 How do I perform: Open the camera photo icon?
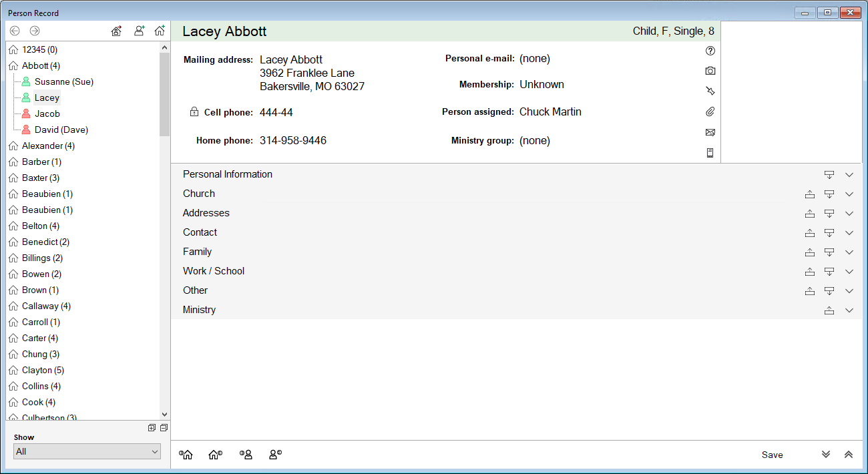click(710, 71)
